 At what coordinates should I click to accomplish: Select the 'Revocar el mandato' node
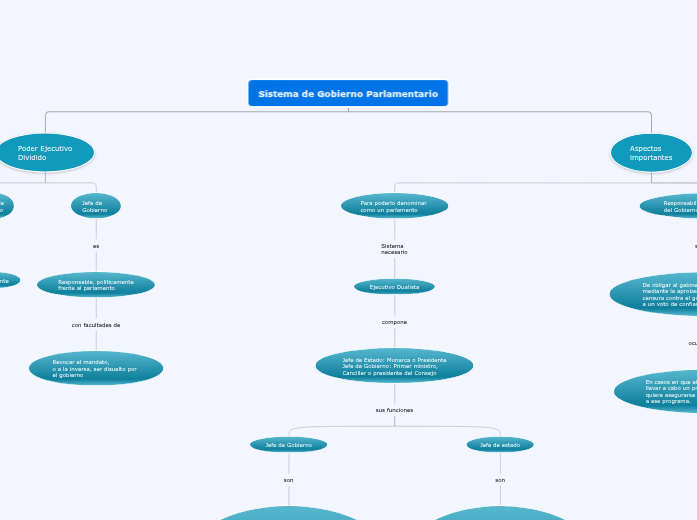[x=96, y=367]
